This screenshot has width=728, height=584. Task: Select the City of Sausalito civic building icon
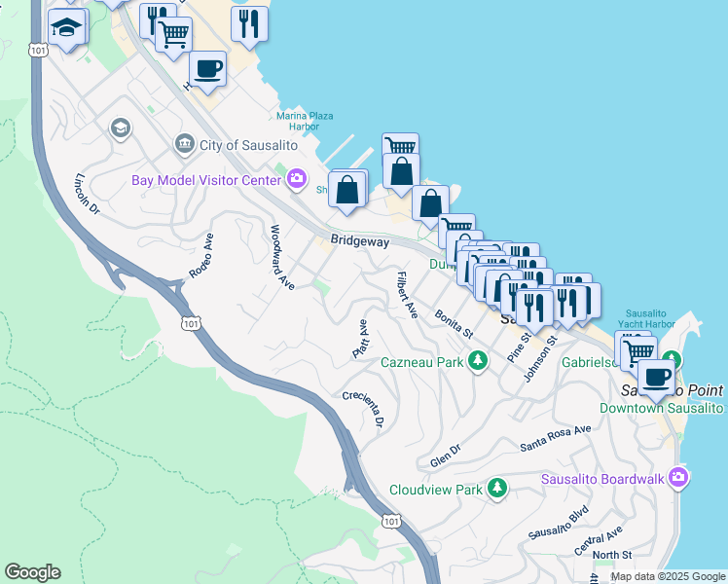click(x=185, y=144)
